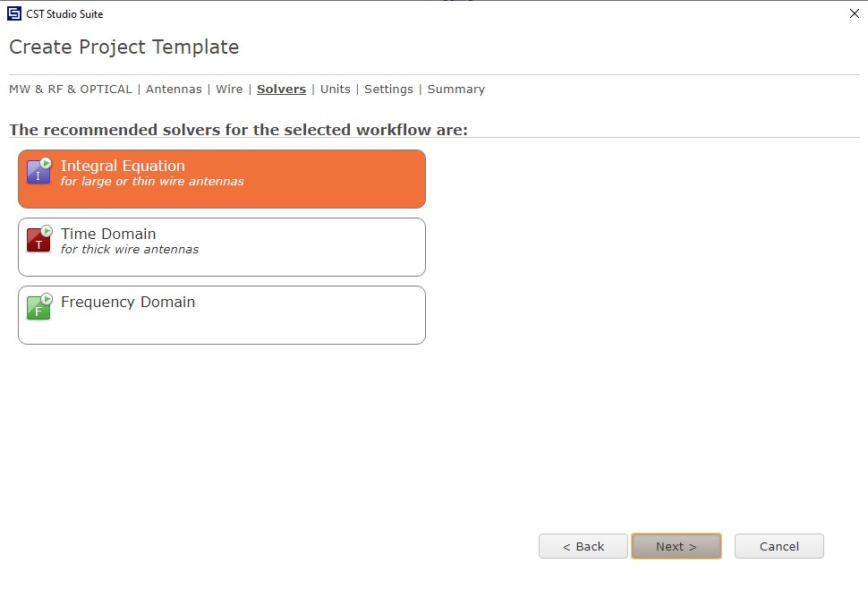The height and width of the screenshot is (598, 868).
Task: Select the Solvers step in breadcrumb
Action: (x=281, y=90)
